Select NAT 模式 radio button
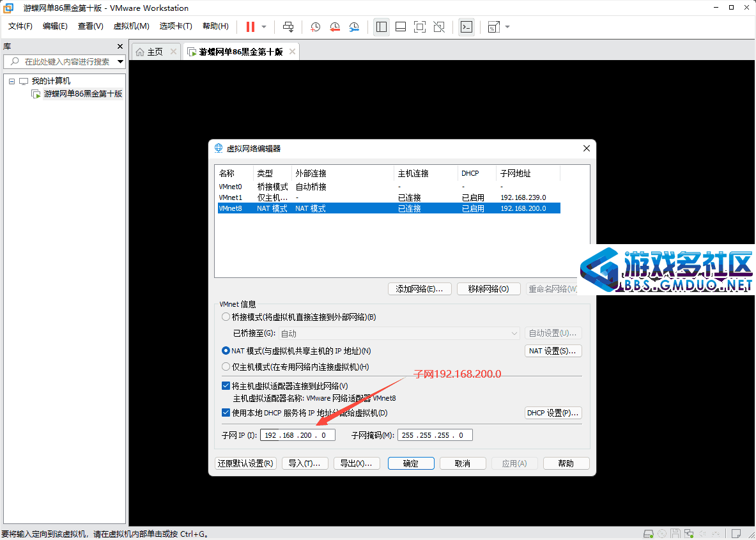 coord(226,350)
